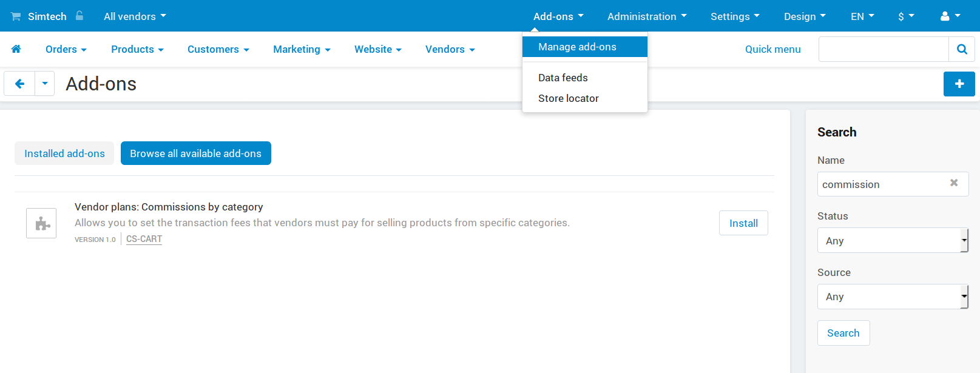
Task: Open the Add-ons top menu
Action: tap(558, 16)
